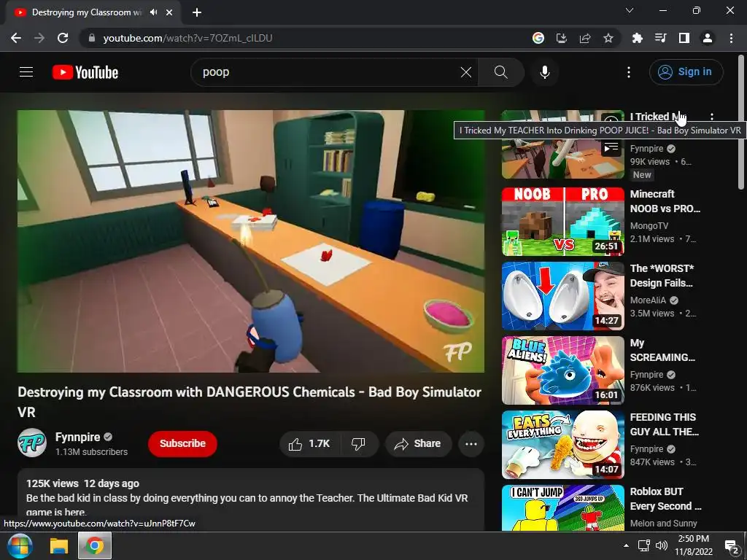Like the video (1.7K thumbs up)
Screen dimensions: 747x560
pos(309,444)
